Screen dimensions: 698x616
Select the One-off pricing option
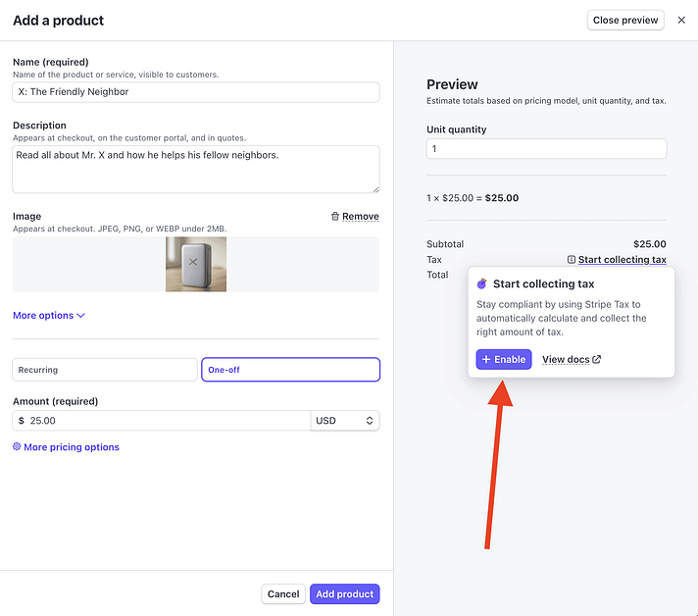click(290, 370)
